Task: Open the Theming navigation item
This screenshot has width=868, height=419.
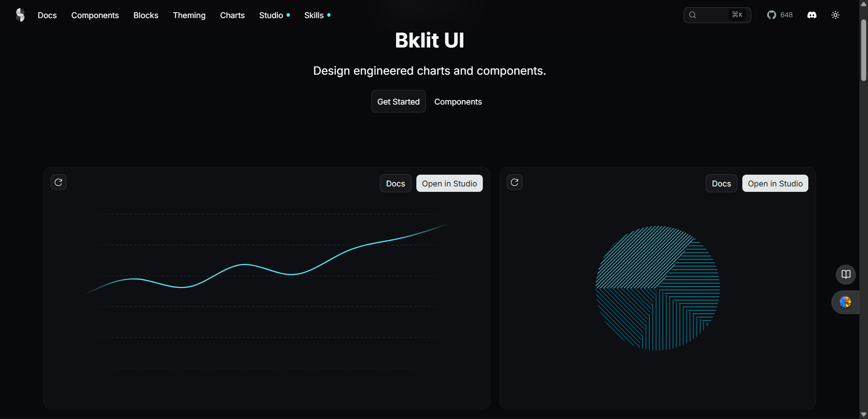Action: click(189, 15)
